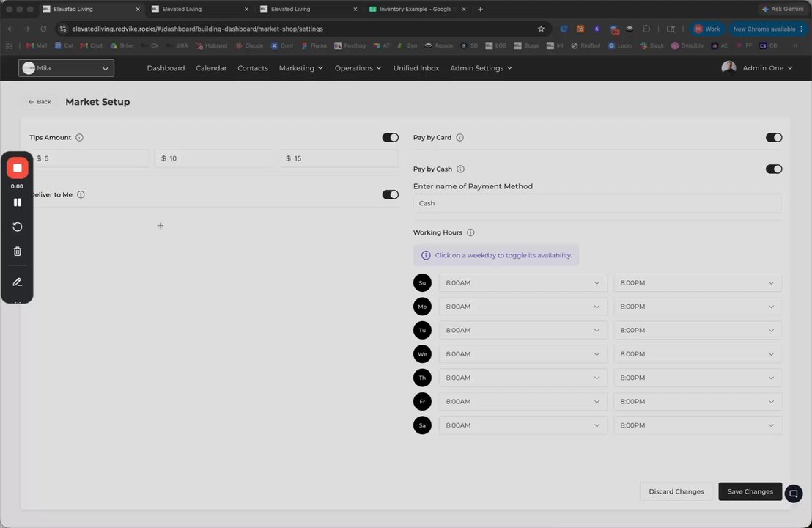Switch off the Deliver to Me toggle
Screen dimensions: 812x528
coord(390,194)
